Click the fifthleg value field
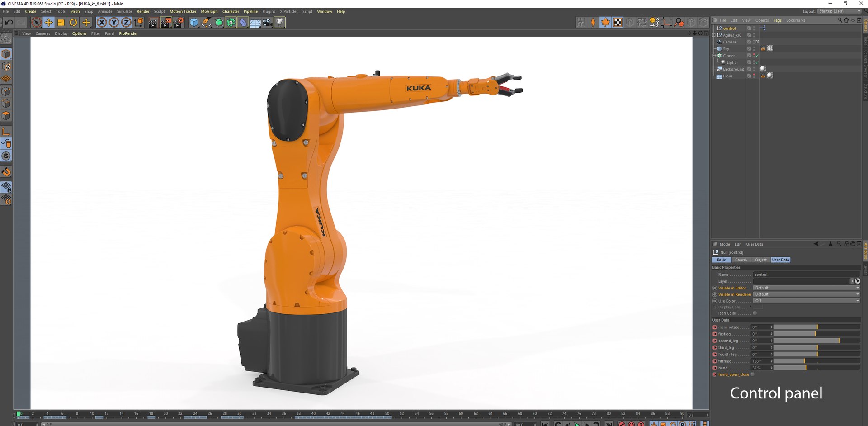Viewport: 868px width, 426px height. pyautogui.click(x=762, y=361)
